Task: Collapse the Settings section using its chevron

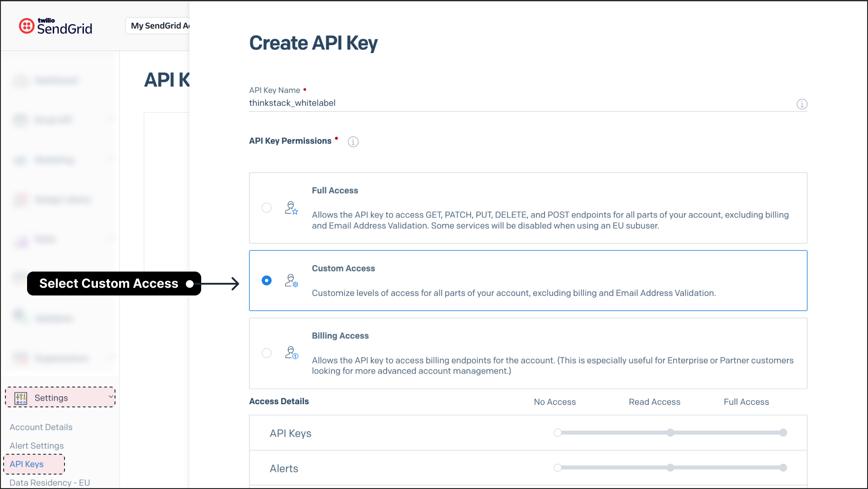Action: coord(110,397)
